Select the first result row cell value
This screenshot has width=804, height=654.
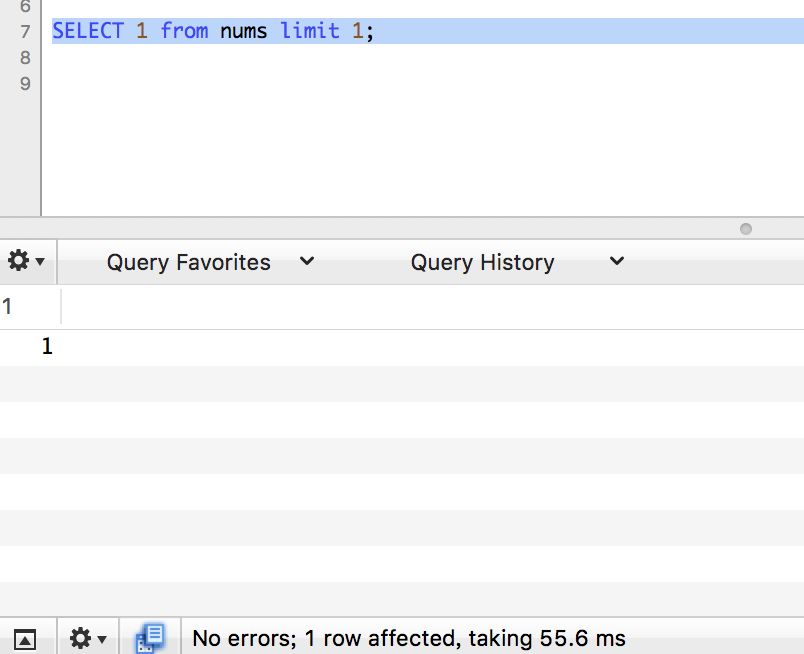(x=46, y=347)
